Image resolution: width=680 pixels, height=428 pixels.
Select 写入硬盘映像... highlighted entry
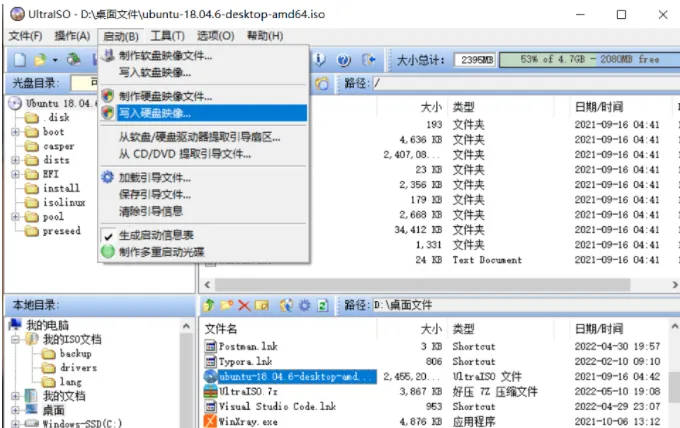pos(204,113)
